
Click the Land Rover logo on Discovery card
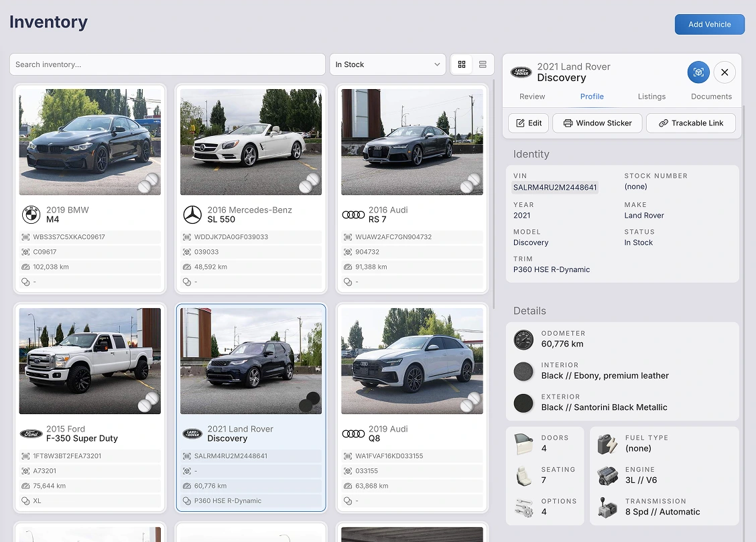(x=192, y=433)
